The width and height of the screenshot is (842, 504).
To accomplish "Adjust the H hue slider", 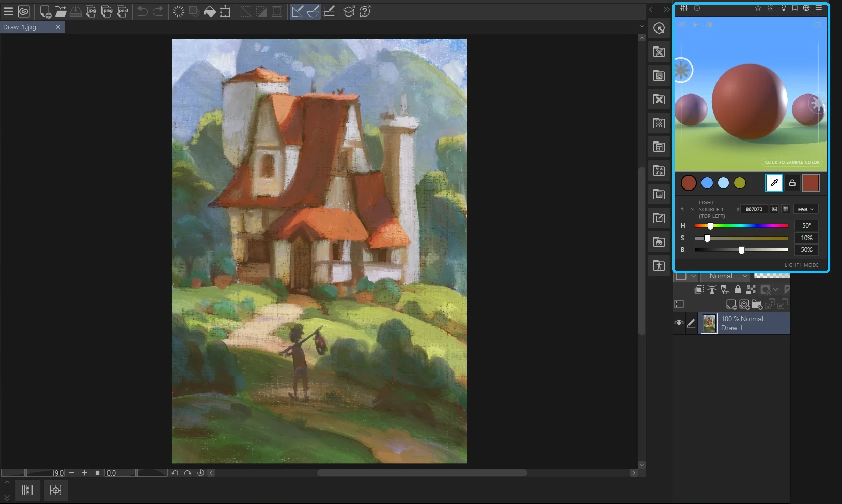I will (x=741, y=226).
